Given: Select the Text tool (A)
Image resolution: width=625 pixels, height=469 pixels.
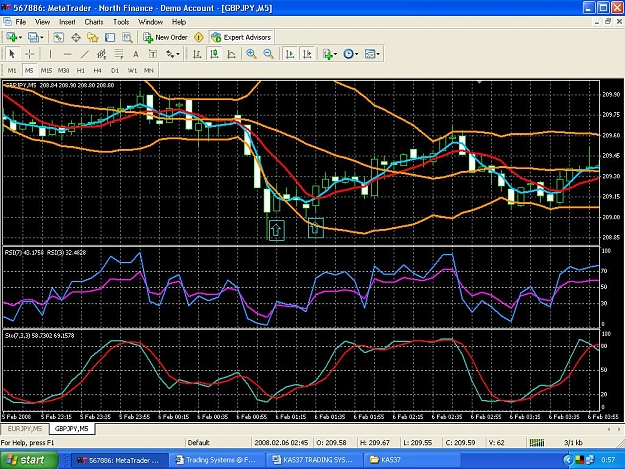Looking at the screenshot, I should click(136, 54).
